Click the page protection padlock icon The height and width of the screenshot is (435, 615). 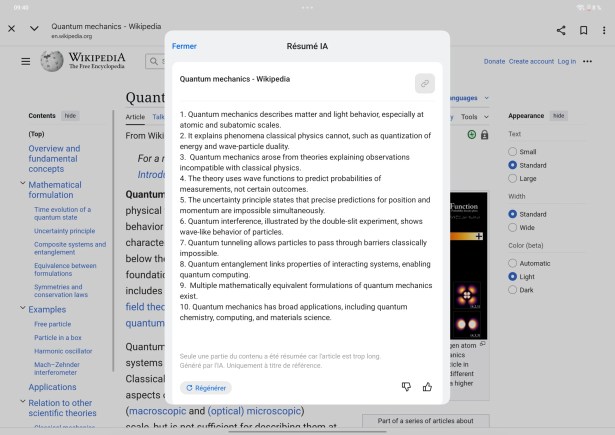click(x=484, y=135)
